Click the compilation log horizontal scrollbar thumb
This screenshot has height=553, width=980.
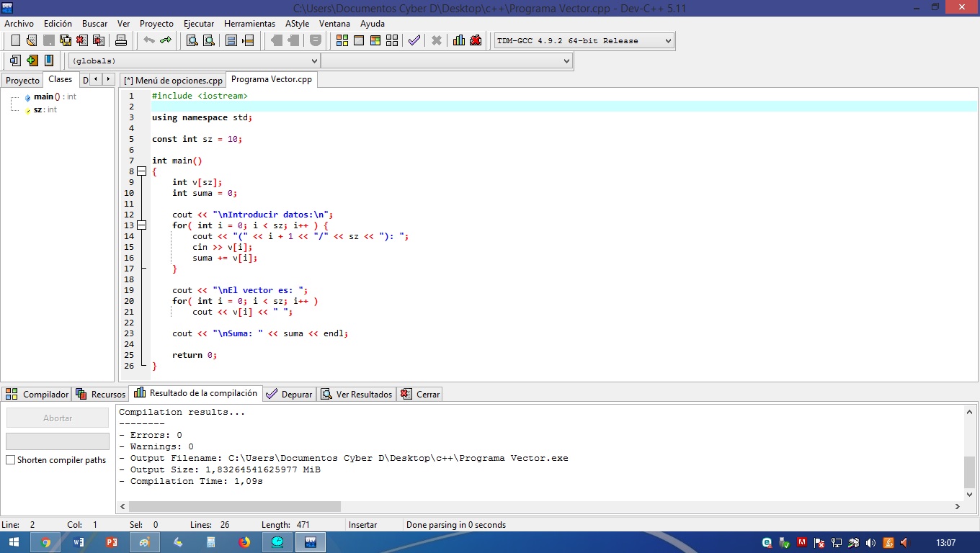[x=234, y=506]
